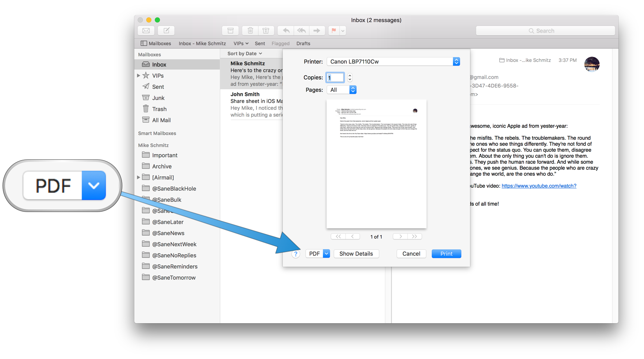644x359 pixels.
Task: Change the Pages dropdown from All
Action: coord(352,89)
